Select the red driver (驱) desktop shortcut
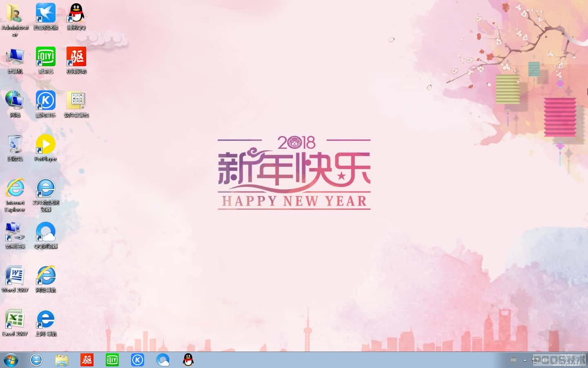 coord(76,60)
